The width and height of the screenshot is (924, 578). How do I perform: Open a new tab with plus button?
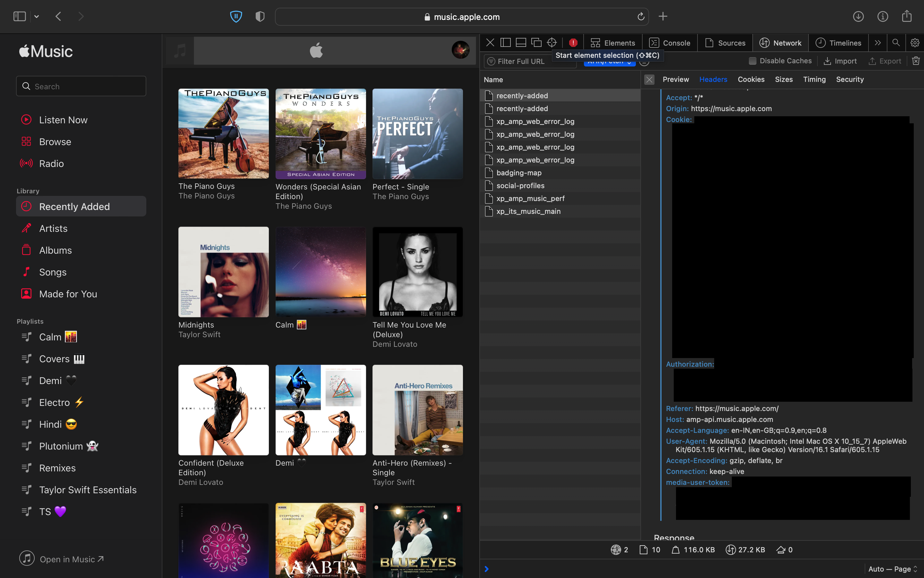663,16
